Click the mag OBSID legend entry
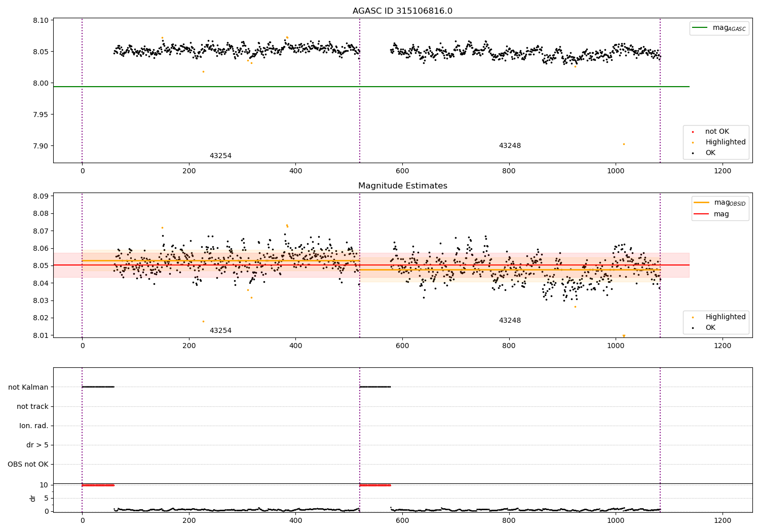 pos(720,203)
